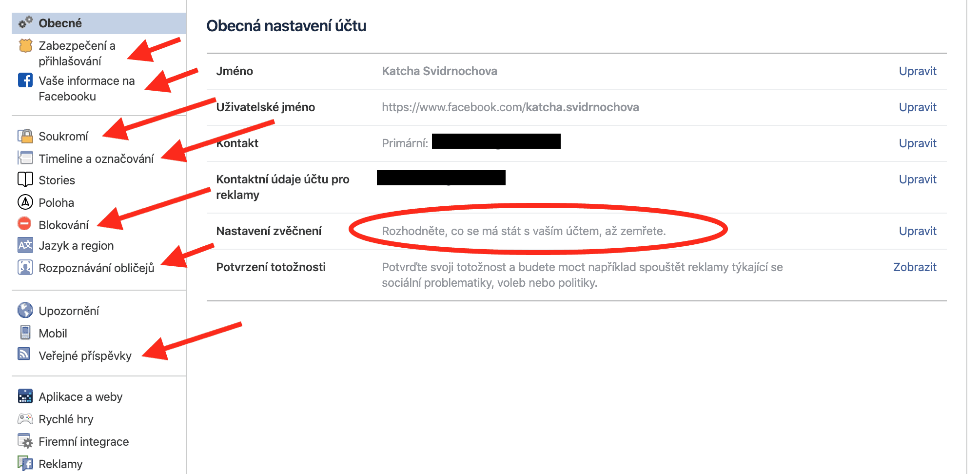Select Firemní integrace in sidebar

[83, 441]
